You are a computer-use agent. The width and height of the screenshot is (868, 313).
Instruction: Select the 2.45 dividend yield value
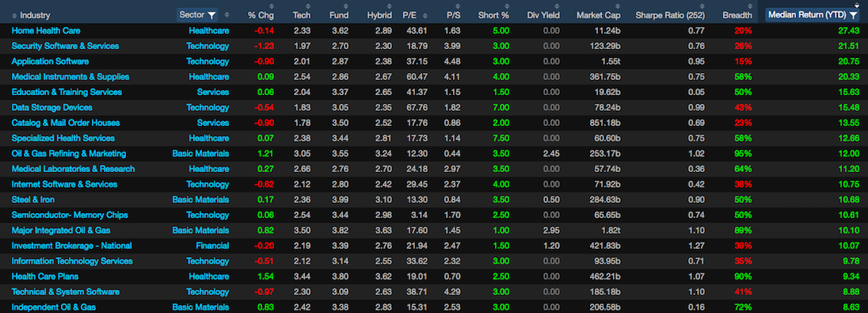tap(551, 154)
